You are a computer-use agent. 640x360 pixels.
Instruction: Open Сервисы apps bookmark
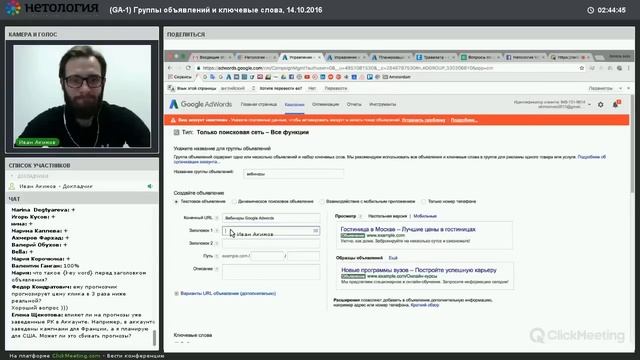180,77
